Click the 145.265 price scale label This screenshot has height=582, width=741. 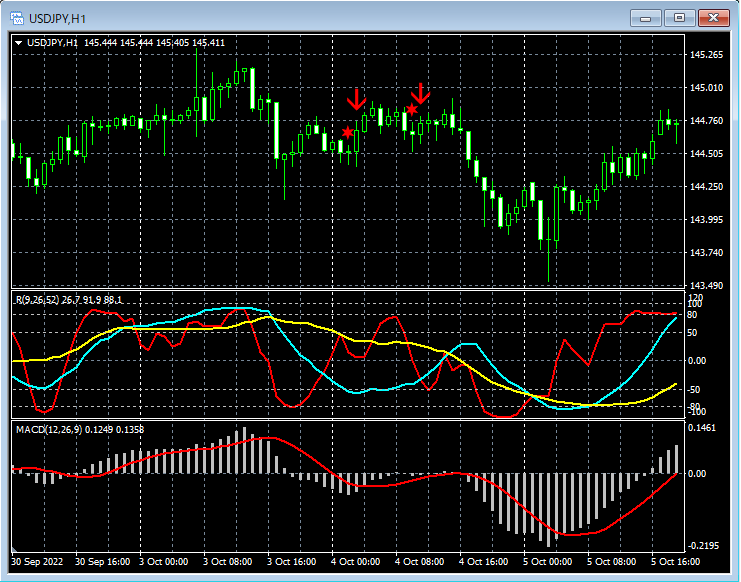(707, 55)
